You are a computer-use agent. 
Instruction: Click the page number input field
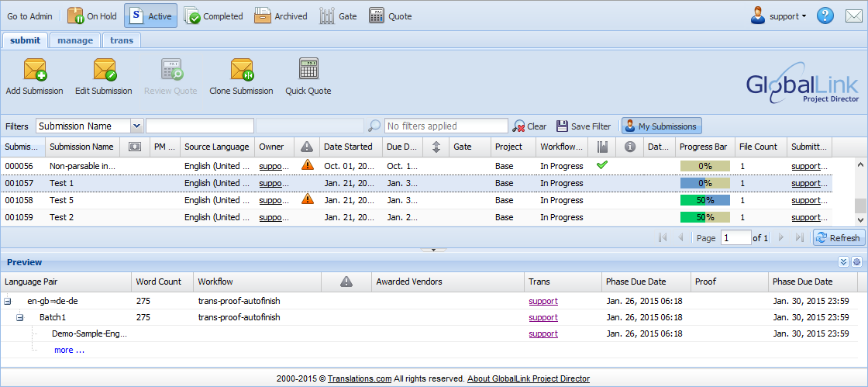[x=735, y=238]
